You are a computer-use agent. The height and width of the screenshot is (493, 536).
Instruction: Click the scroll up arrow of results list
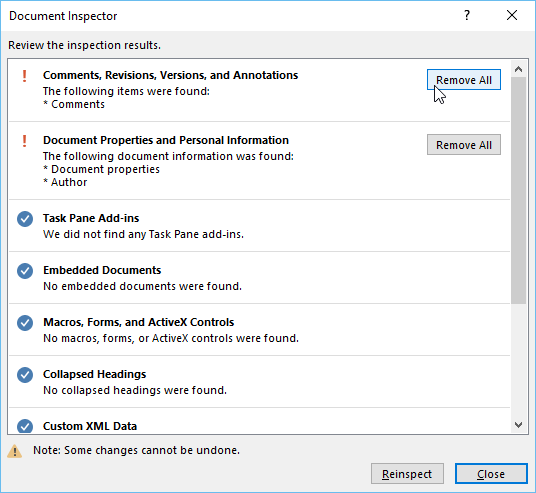click(519, 69)
